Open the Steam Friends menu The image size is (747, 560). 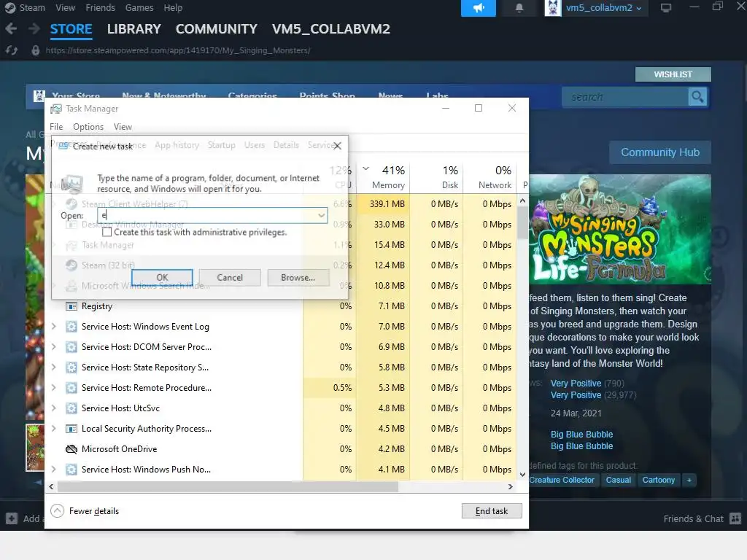point(100,7)
